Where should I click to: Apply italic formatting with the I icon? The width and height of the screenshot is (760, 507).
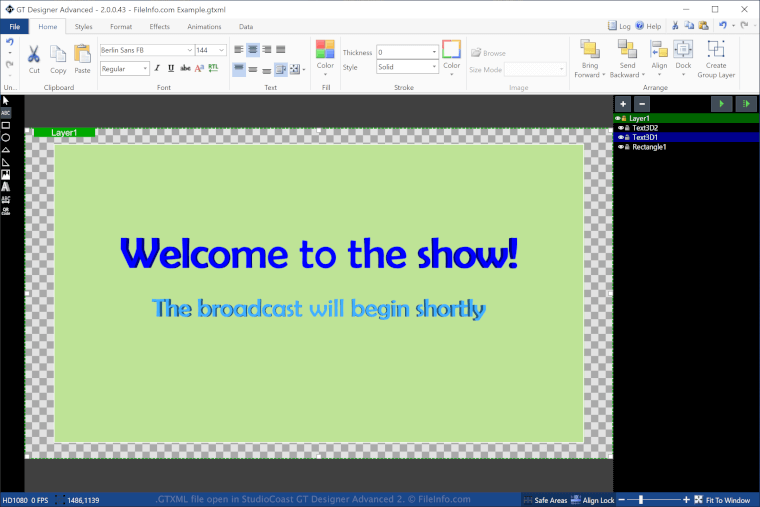(157, 68)
